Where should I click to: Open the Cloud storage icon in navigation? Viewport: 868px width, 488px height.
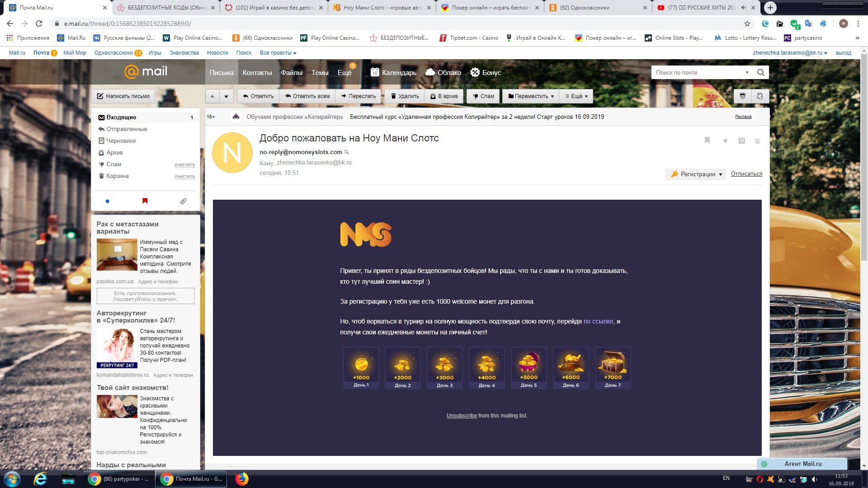(x=430, y=72)
